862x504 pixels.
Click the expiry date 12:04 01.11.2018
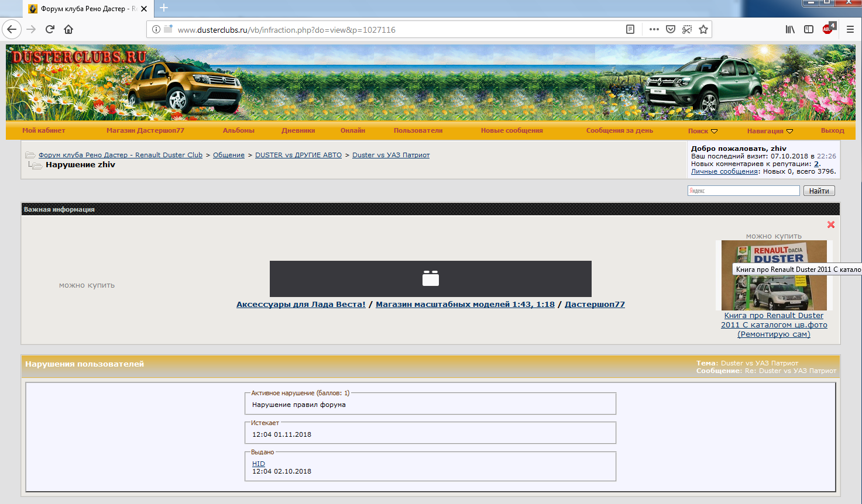click(281, 434)
